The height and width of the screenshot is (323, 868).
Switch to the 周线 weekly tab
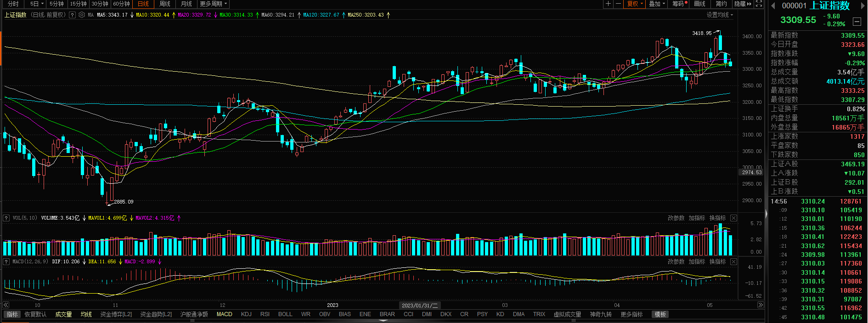[x=164, y=4]
